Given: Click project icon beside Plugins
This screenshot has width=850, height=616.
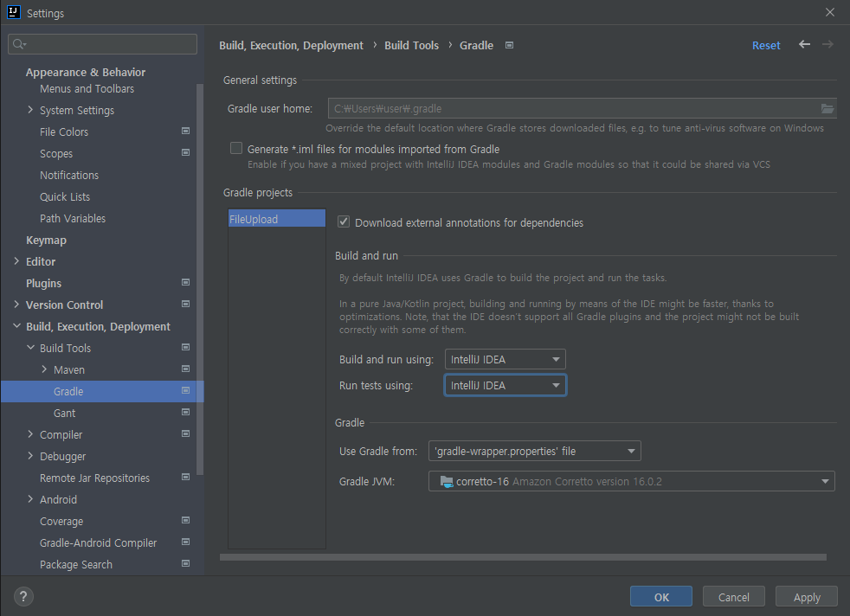Looking at the screenshot, I should pyautogui.click(x=185, y=282).
